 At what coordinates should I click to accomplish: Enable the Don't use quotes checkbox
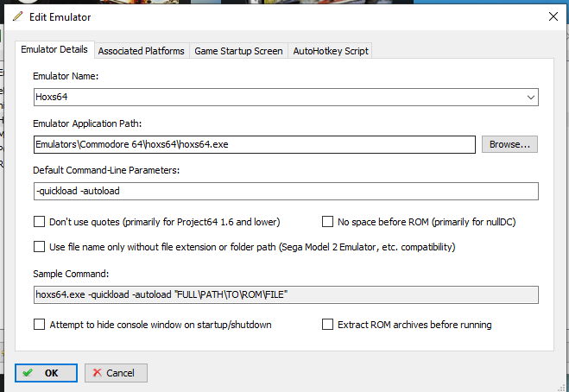tap(39, 221)
